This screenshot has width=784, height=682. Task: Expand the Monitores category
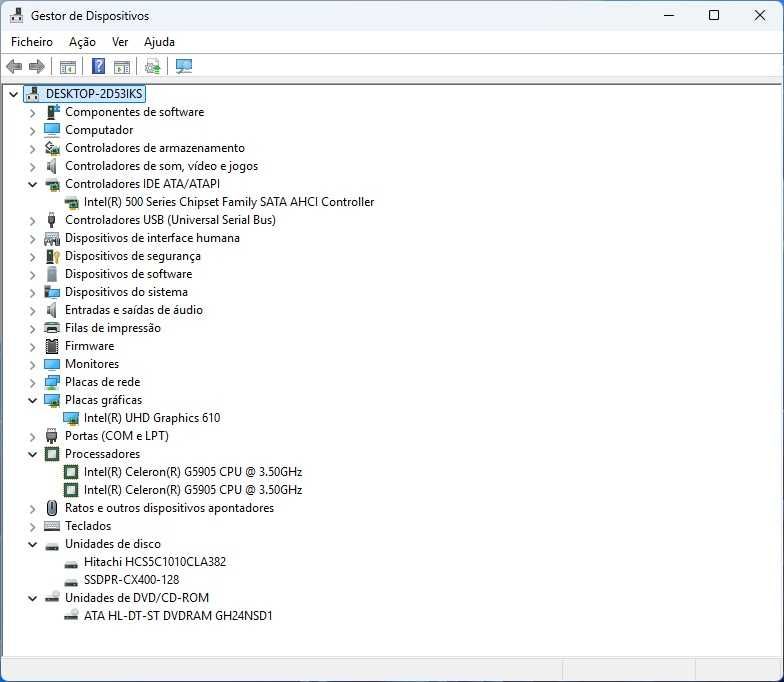point(32,364)
